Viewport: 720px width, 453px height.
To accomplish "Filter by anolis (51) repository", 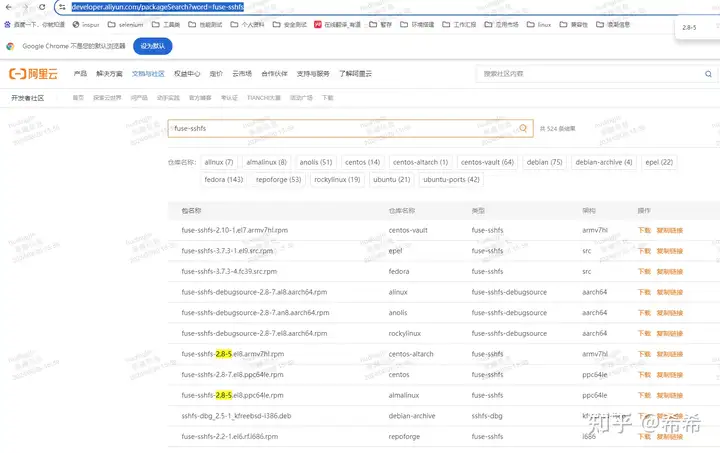I will click(x=316, y=162).
